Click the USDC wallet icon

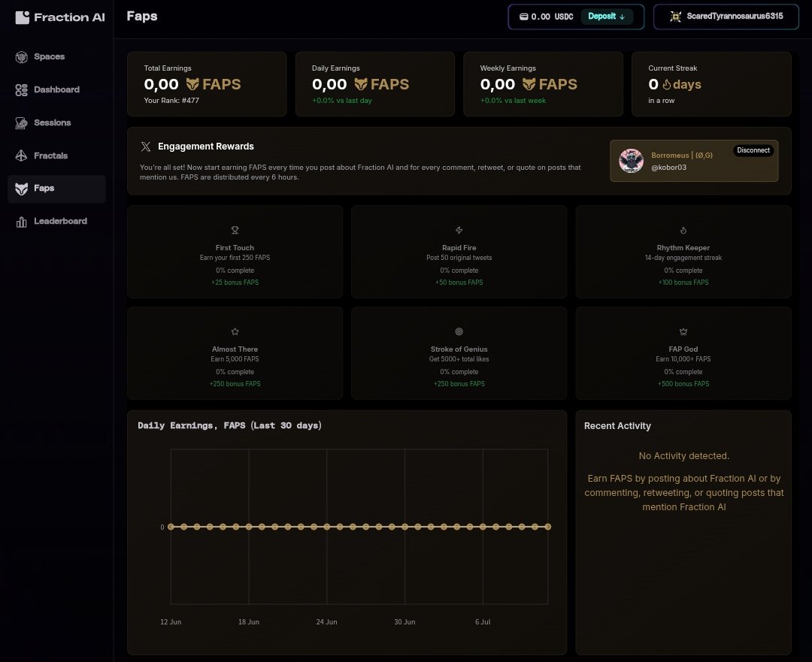coord(523,17)
